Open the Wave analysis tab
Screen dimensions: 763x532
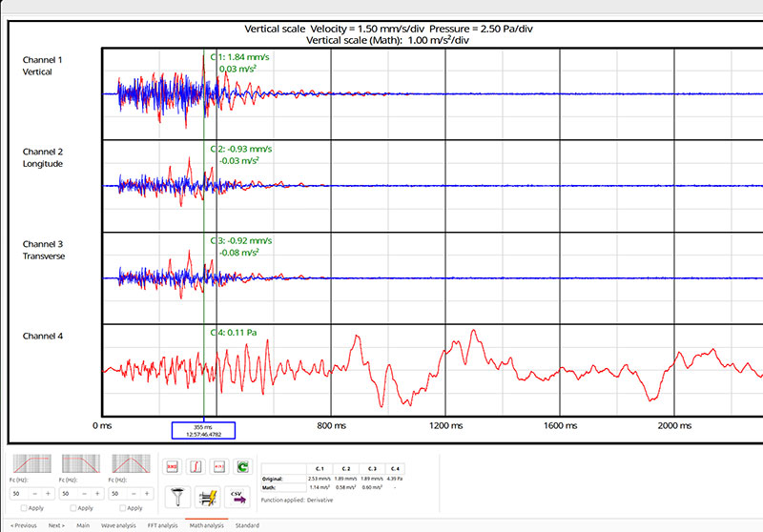[x=118, y=525]
